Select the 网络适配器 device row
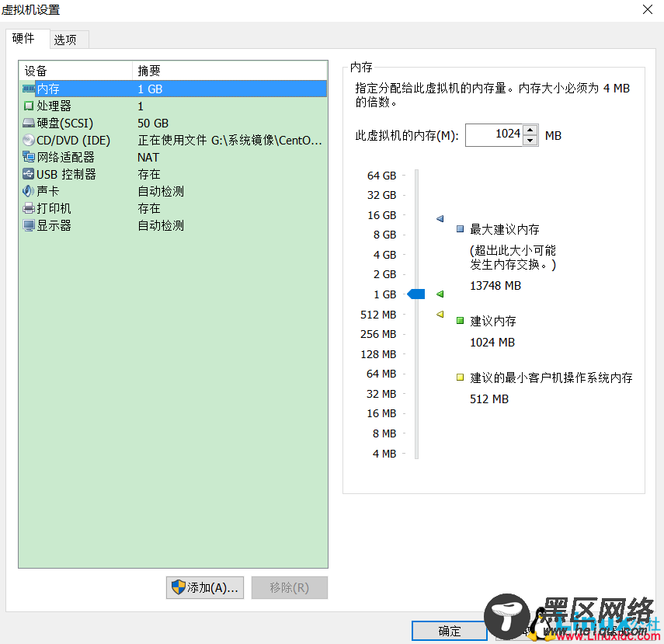Screen dimensions: 664x644 point(174,157)
